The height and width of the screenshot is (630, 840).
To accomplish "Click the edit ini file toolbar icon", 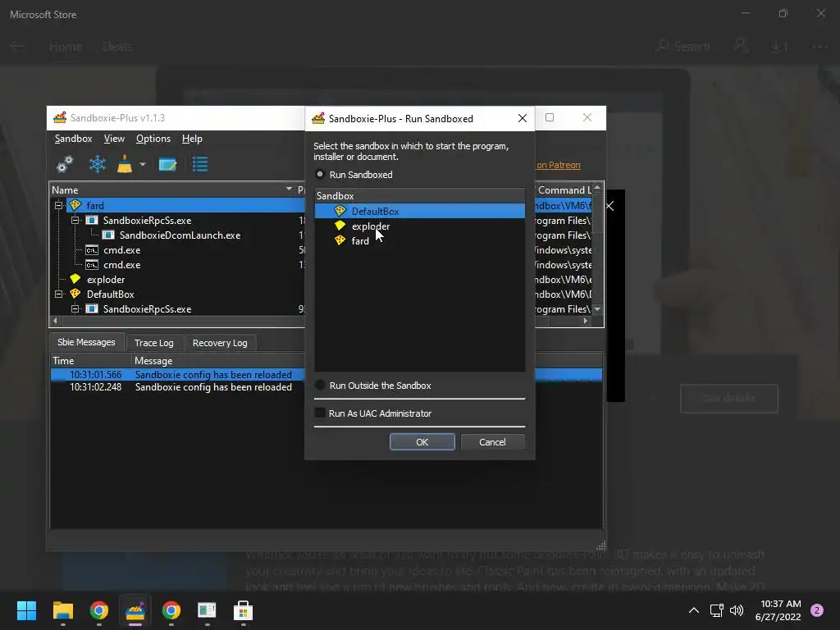I will [x=167, y=164].
